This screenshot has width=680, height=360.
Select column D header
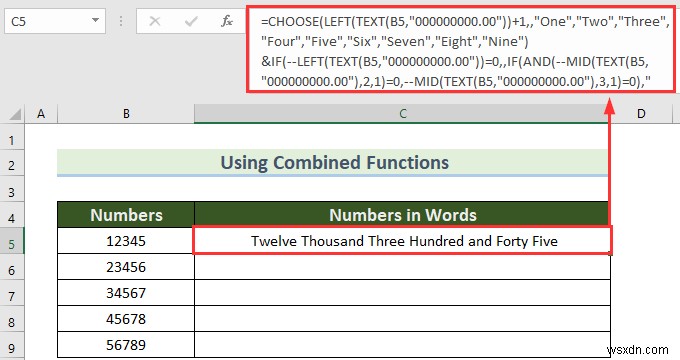[x=641, y=114]
